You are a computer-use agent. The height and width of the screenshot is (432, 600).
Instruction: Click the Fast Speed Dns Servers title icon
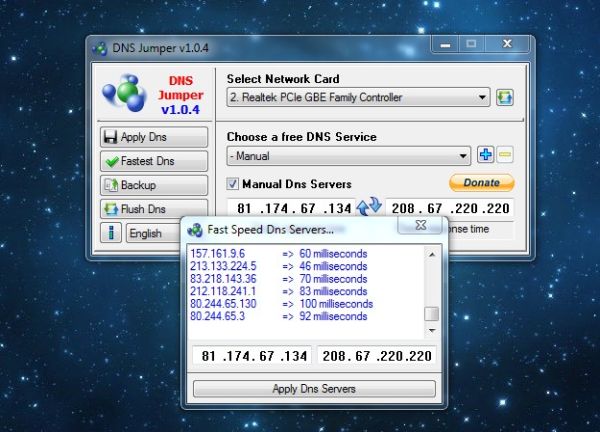coord(196,229)
